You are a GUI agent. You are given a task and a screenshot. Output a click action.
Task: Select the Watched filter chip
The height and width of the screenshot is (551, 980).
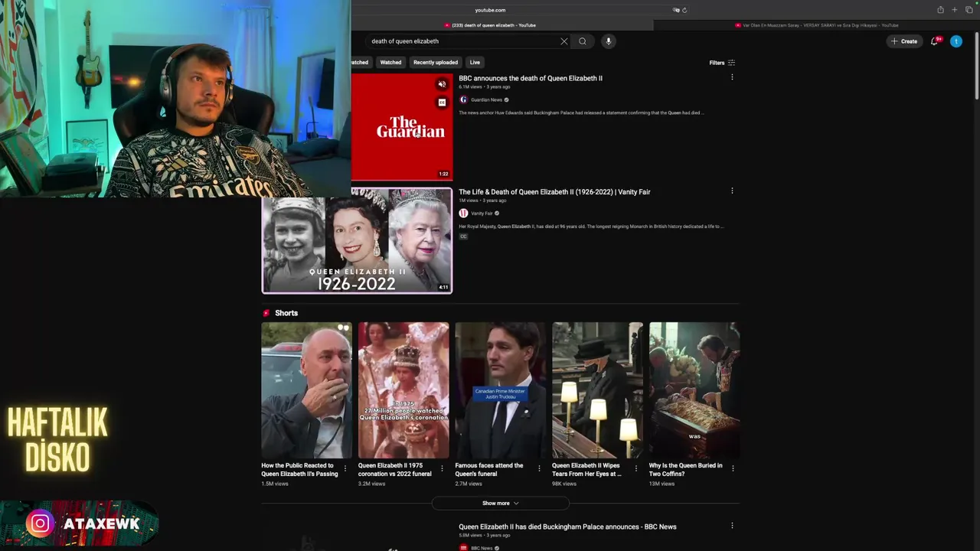click(390, 62)
